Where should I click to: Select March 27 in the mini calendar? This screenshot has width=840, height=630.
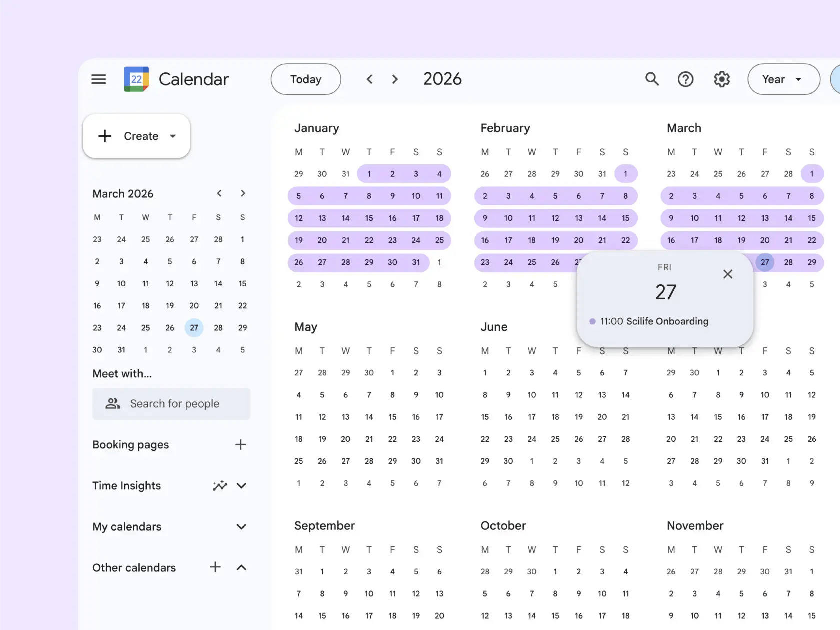pyautogui.click(x=194, y=328)
